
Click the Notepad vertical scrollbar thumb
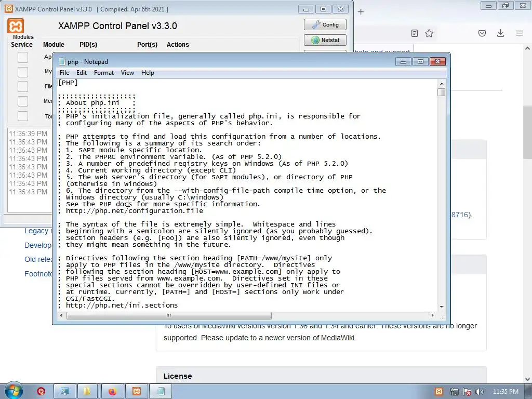click(x=442, y=92)
